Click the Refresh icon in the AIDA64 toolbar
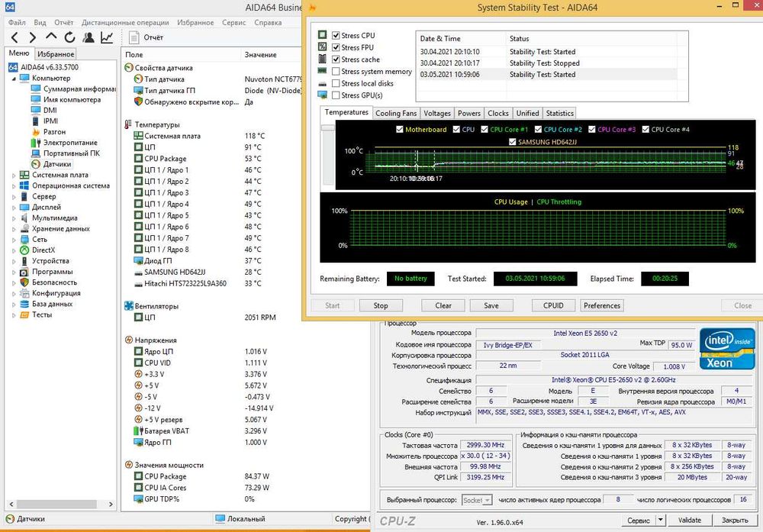This screenshot has width=763, height=532. tap(69, 37)
